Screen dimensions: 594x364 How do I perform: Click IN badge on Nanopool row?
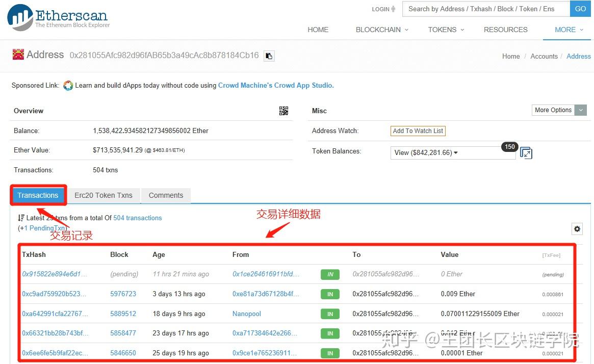330,314
